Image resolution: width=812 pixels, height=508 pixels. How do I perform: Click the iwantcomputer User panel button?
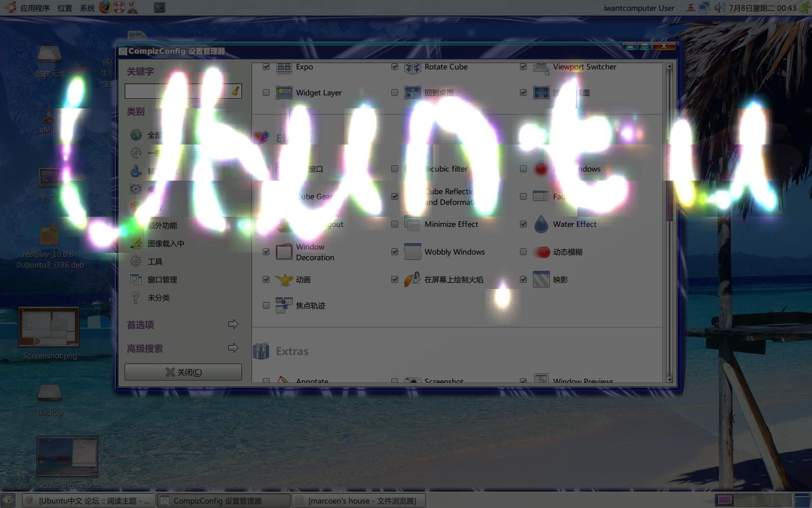639,8
